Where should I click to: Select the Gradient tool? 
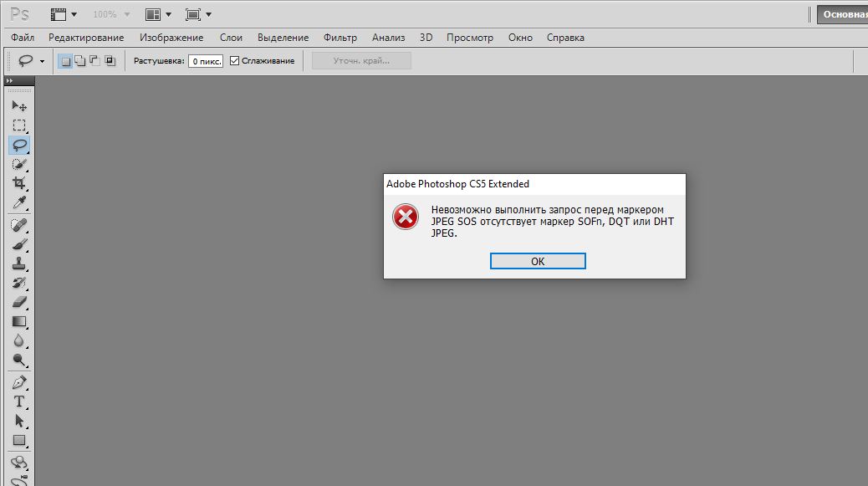tap(19, 321)
